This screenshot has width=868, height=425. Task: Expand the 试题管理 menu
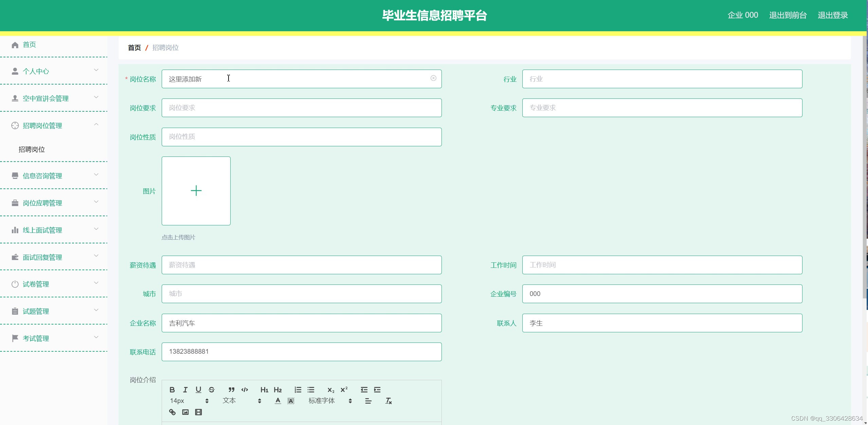(x=54, y=311)
